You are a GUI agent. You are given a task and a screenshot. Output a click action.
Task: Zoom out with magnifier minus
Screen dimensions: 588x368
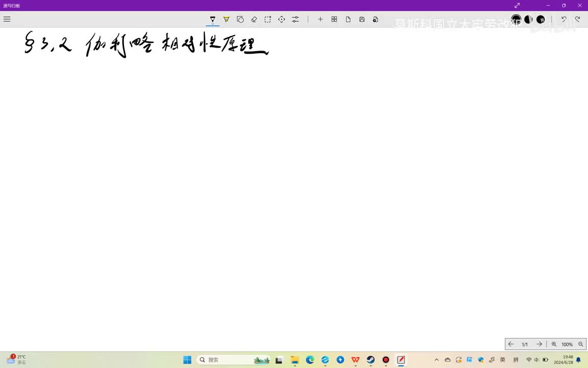pos(580,344)
